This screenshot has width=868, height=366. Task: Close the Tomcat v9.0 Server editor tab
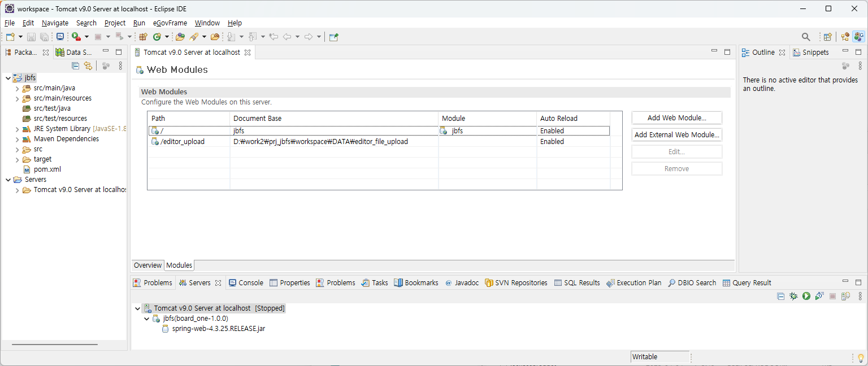(x=247, y=53)
